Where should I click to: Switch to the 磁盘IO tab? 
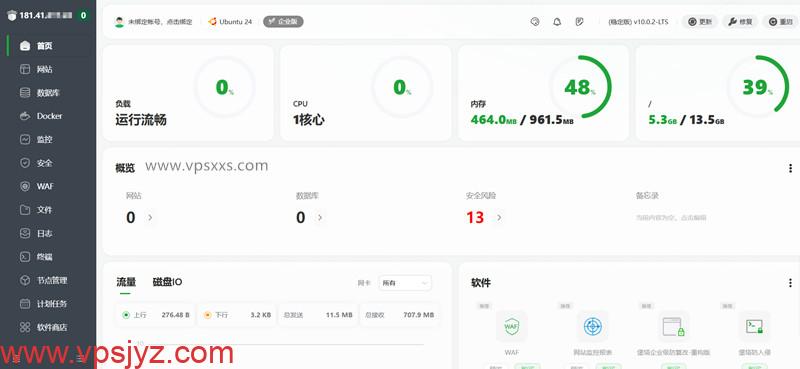point(167,282)
